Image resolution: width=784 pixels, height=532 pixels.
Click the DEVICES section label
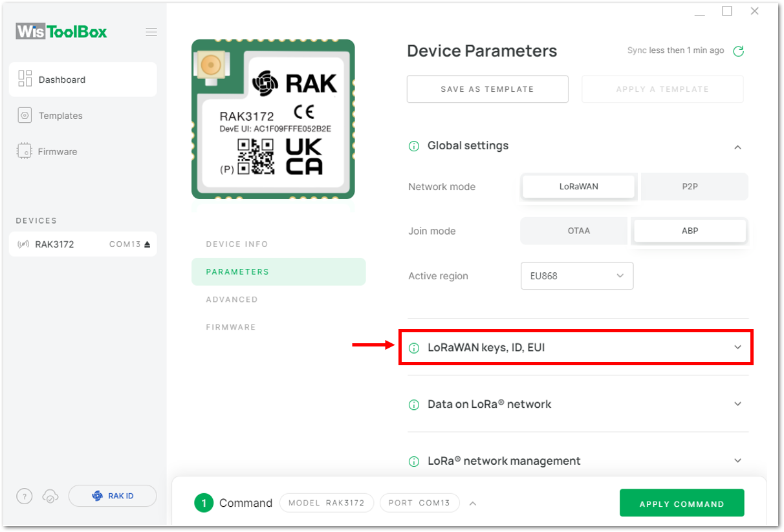pyautogui.click(x=36, y=220)
